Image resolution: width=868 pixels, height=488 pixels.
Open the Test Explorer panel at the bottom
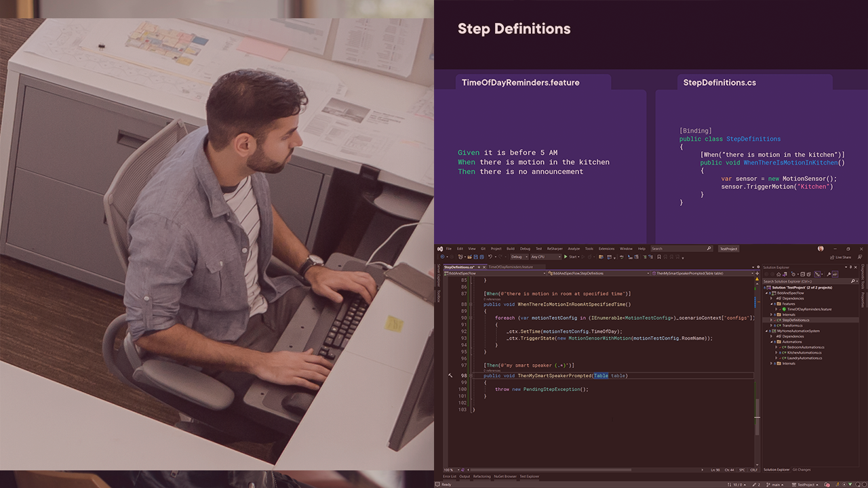tap(530, 476)
